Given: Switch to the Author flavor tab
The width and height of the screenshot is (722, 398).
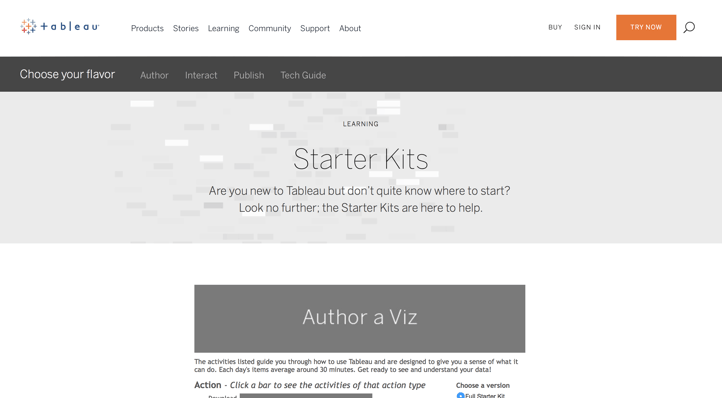Looking at the screenshot, I should (x=154, y=75).
